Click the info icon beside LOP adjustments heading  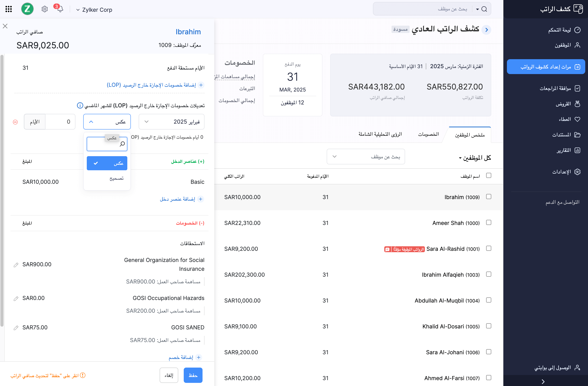(80, 106)
